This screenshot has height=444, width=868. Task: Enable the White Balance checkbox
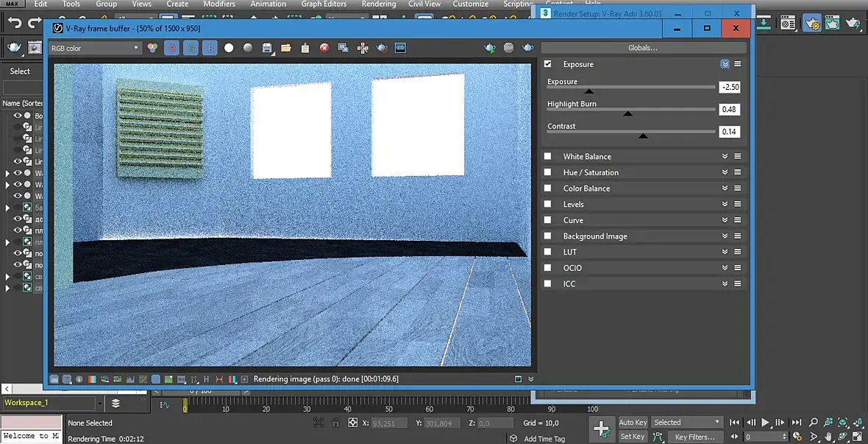point(547,156)
